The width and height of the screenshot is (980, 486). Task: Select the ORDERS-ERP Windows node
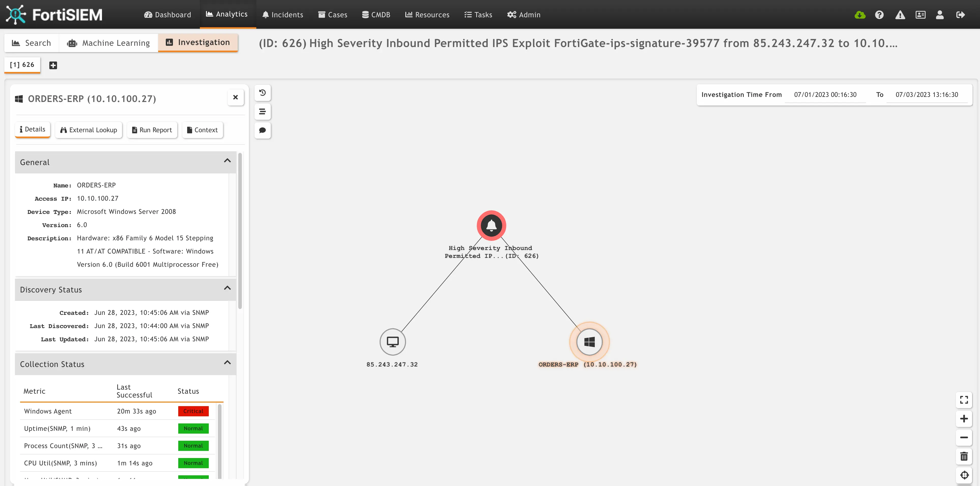click(x=589, y=342)
